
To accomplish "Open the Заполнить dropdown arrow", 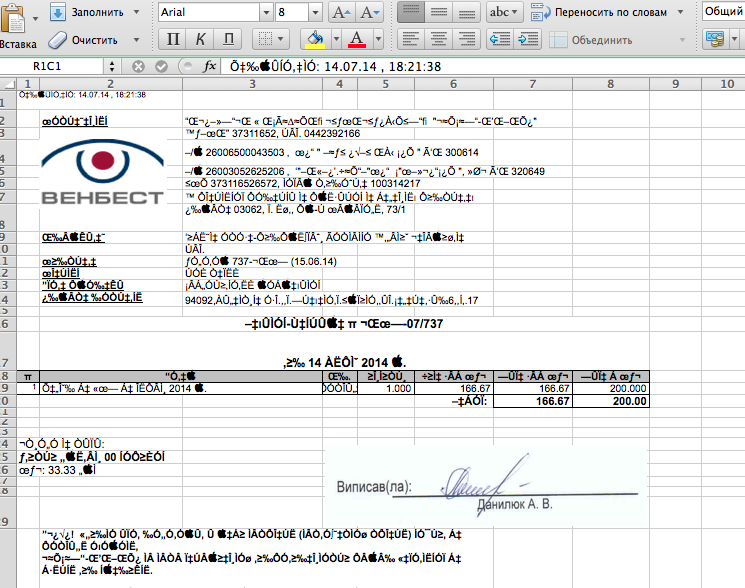I will [x=136, y=12].
